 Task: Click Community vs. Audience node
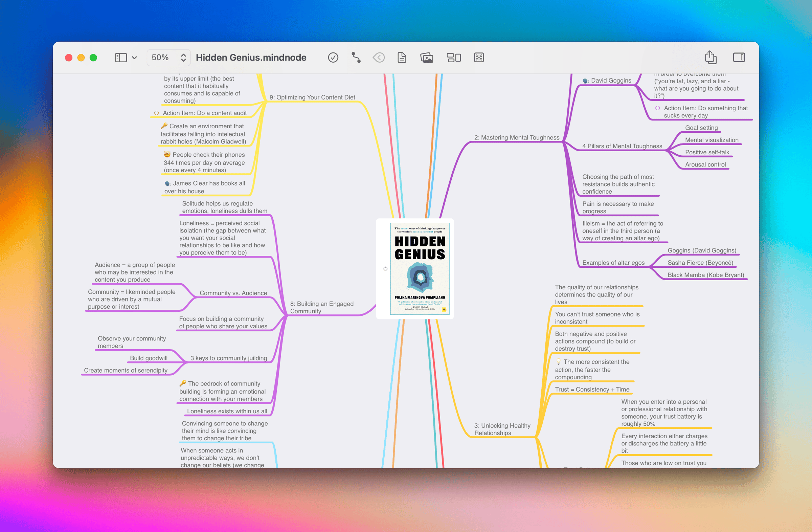tap(233, 293)
